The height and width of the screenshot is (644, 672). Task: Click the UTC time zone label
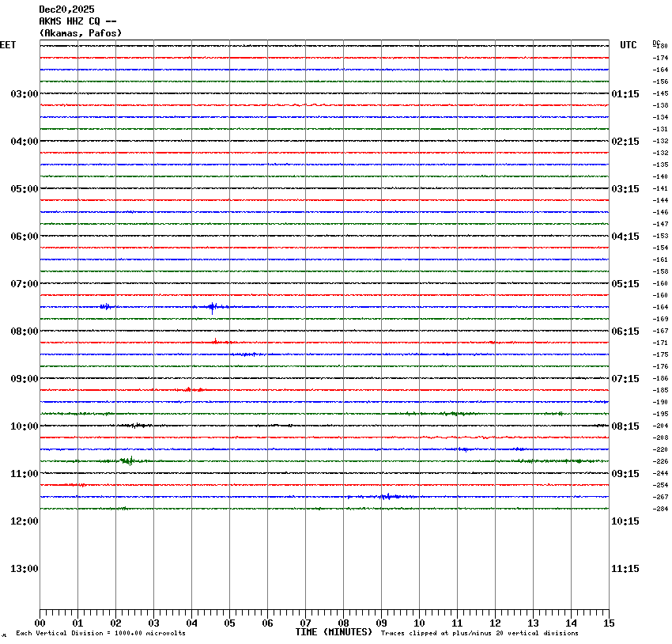[x=628, y=45]
